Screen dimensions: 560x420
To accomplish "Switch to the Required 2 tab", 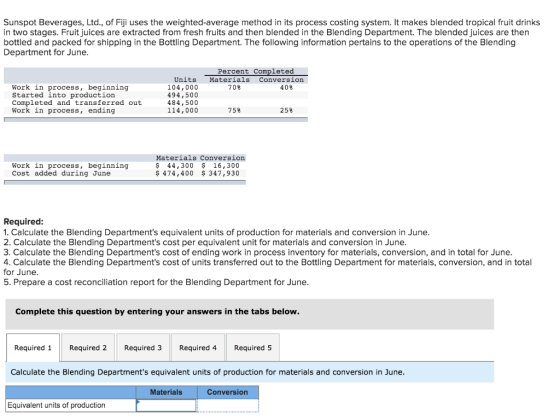I will 88,348.
